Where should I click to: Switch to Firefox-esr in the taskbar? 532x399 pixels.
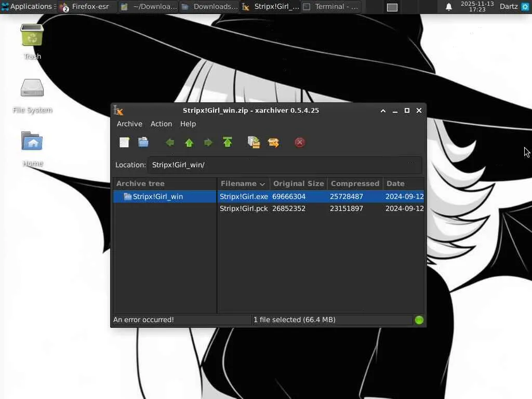pyautogui.click(x=87, y=6)
